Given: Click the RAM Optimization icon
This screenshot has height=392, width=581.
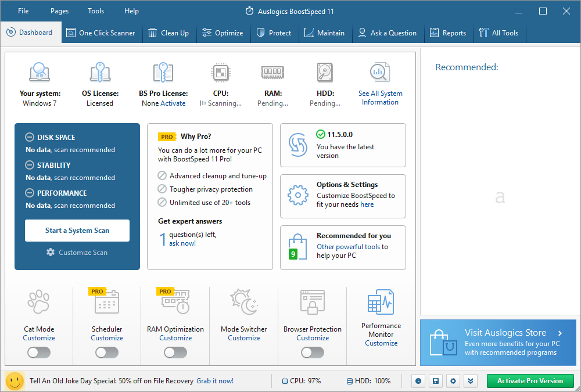Looking at the screenshot, I should click(x=175, y=303).
